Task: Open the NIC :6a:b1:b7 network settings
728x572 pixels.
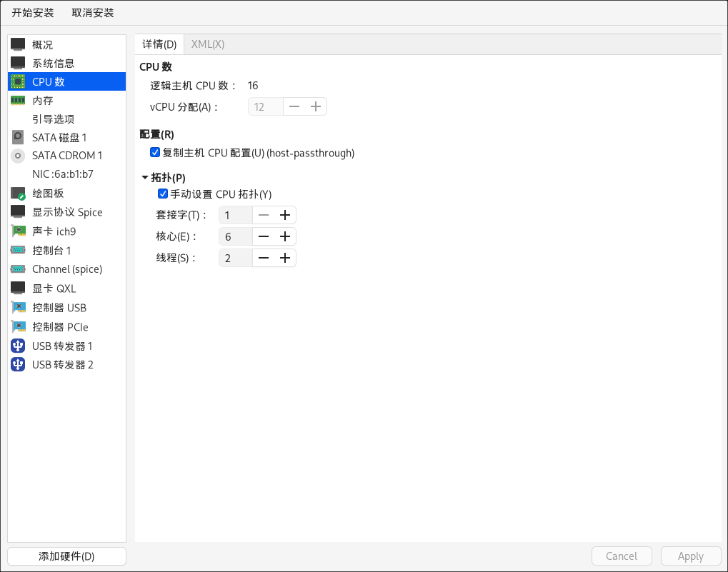Action: [x=63, y=174]
